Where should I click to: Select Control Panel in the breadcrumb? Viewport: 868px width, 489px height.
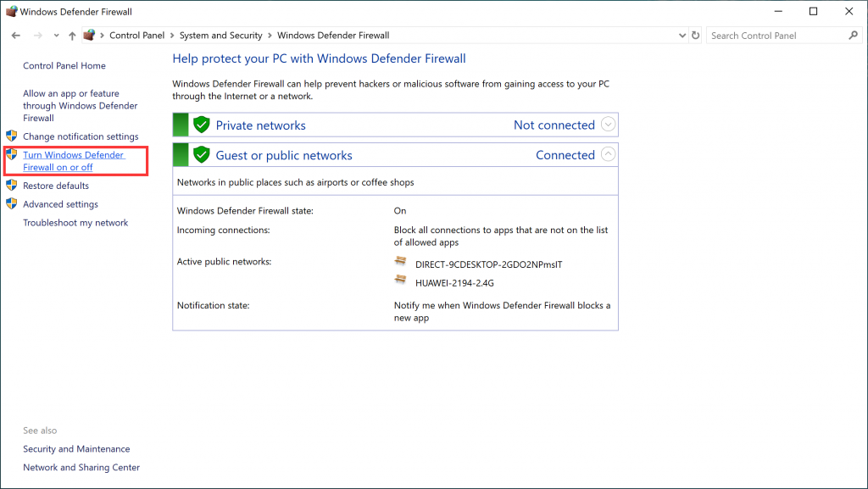click(136, 35)
